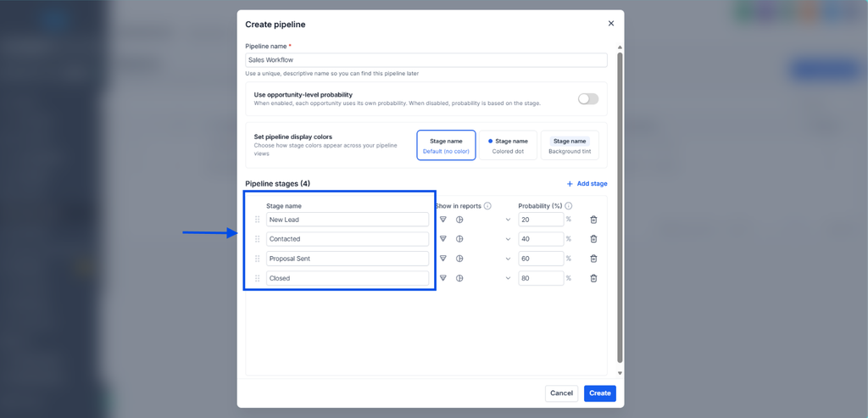Delete the Proposal Sent stage
This screenshot has width=868, height=418.
[x=593, y=259]
